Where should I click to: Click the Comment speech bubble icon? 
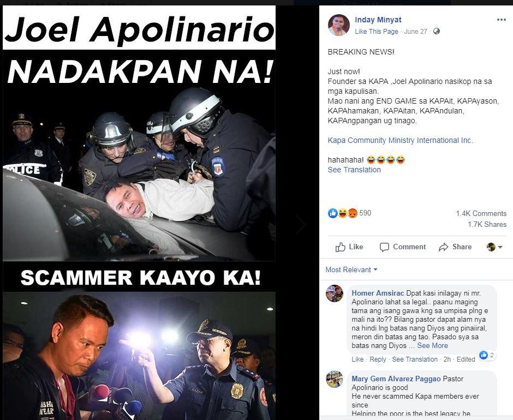(384, 247)
